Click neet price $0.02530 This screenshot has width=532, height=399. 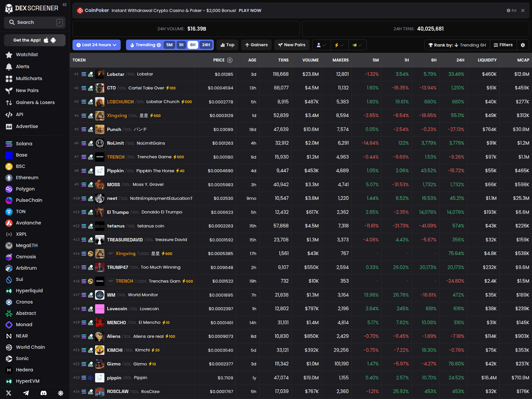click(223, 199)
